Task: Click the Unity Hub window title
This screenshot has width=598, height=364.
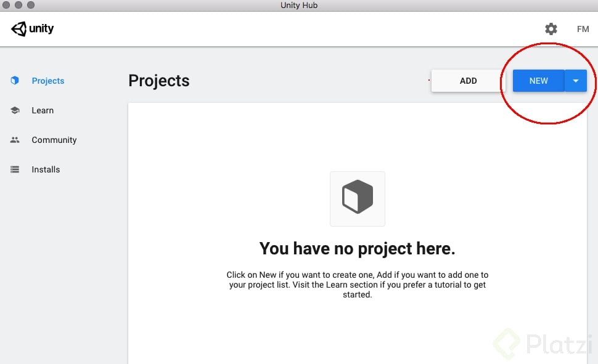Action: click(x=299, y=6)
